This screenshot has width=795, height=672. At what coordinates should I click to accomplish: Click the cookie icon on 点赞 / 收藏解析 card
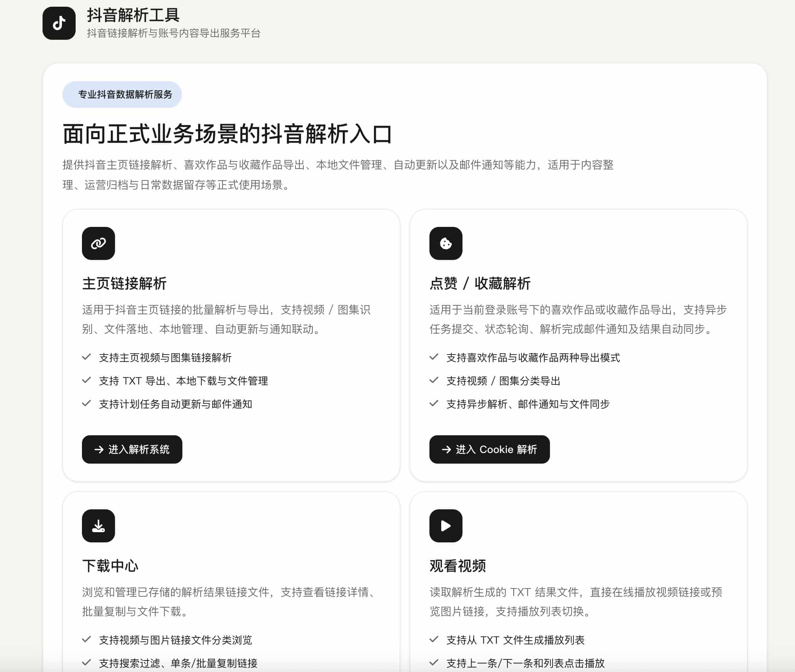[x=446, y=243]
